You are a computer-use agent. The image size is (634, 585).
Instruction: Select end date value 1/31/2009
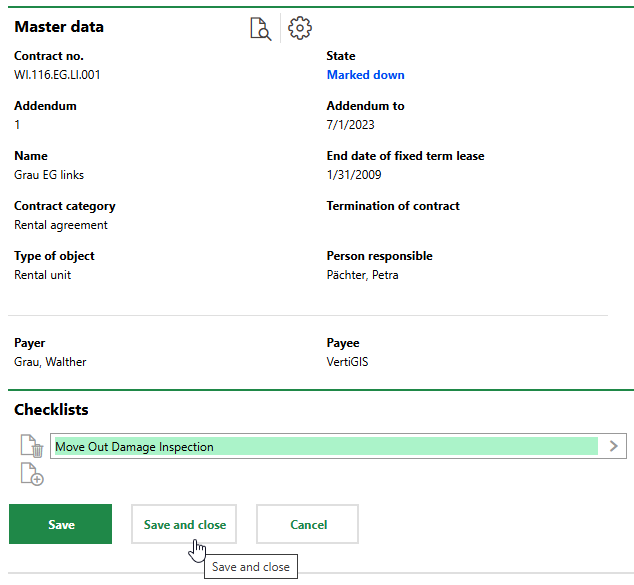coord(354,175)
